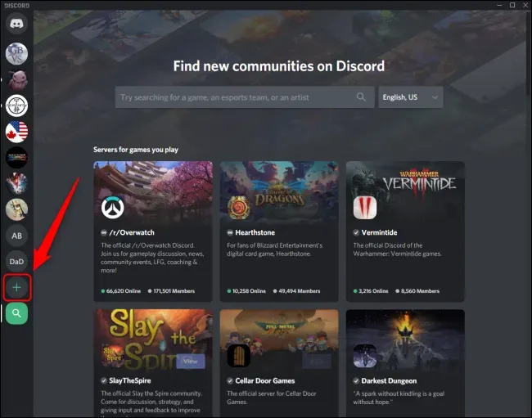532x418 pixels.
Task: Open the Hearthstone dragons banner image
Action: pyautogui.click(x=279, y=192)
